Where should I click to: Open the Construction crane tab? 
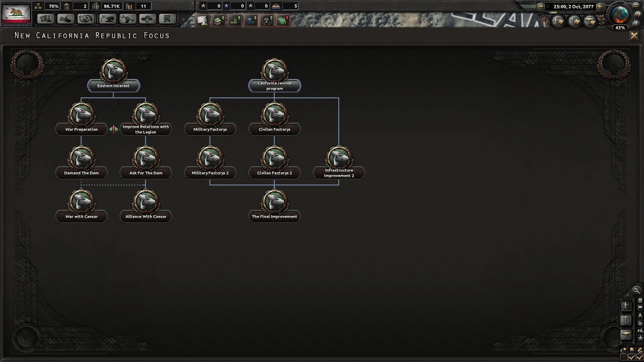tap(107, 19)
